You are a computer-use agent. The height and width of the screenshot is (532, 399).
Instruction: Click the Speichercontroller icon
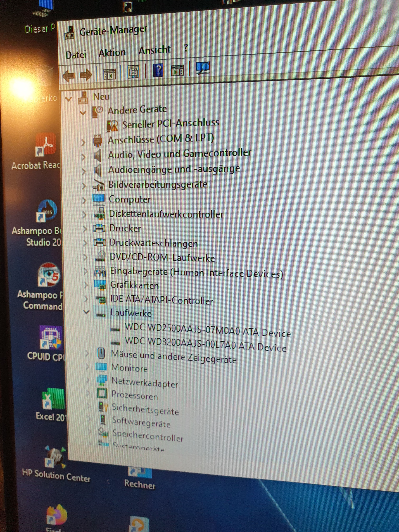pyautogui.click(x=103, y=432)
